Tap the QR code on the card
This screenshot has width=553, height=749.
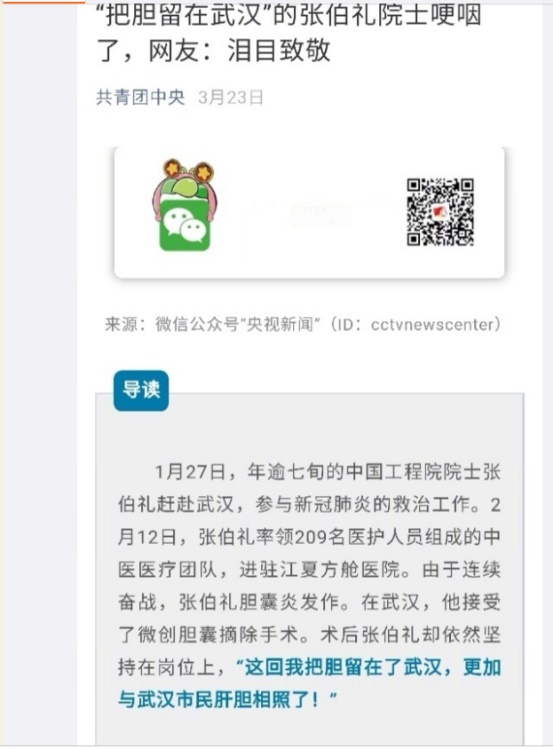click(440, 212)
